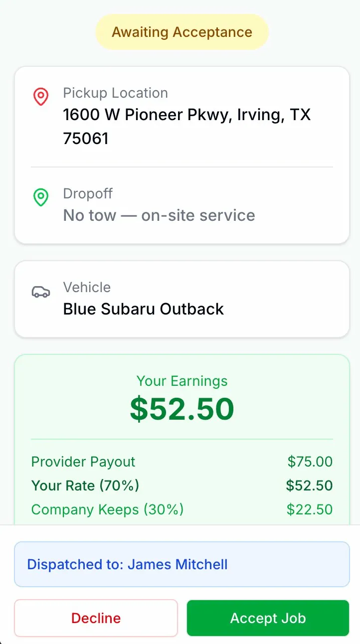This screenshot has width=360, height=644.
Task: Click the green dropoff pin icon
Action: click(x=41, y=197)
